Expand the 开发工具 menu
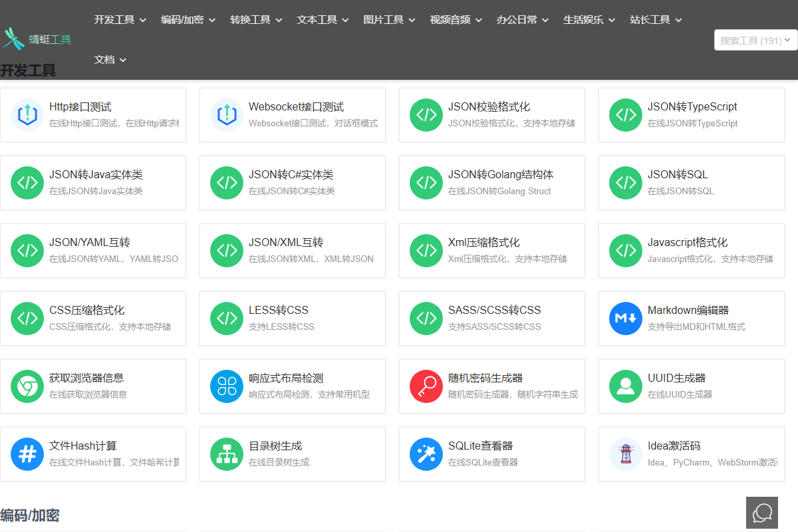798x532 pixels. (x=120, y=20)
